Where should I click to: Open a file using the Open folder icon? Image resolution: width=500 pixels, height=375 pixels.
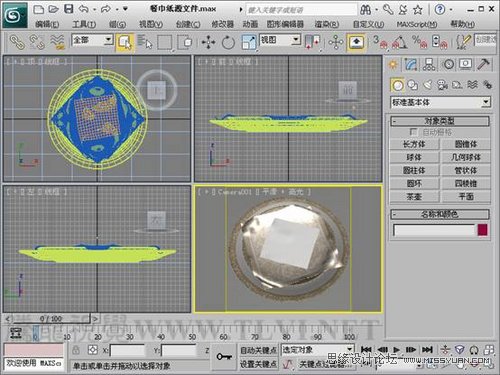click(x=53, y=9)
